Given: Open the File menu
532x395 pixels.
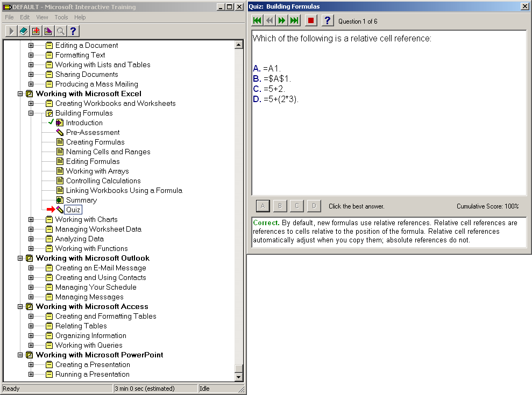Looking at the screenshot, I should (x=9, y=17).
